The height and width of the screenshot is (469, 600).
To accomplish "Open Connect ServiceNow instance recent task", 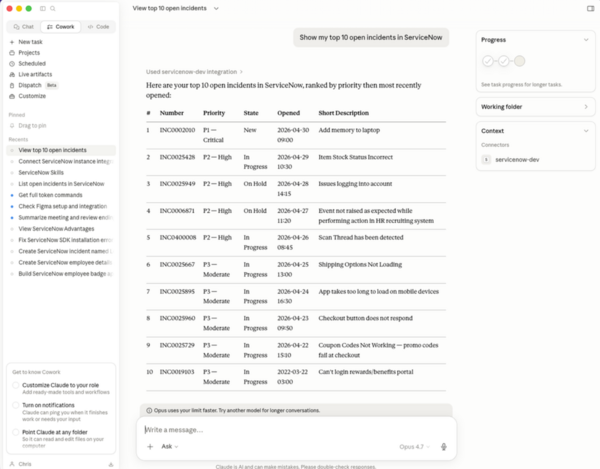I will (x=61, y=161).
